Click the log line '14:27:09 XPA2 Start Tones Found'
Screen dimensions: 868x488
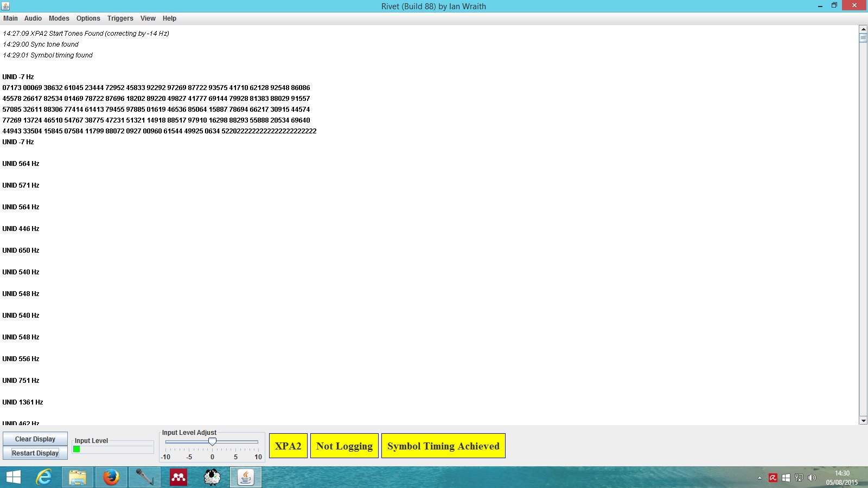point(86,34)
